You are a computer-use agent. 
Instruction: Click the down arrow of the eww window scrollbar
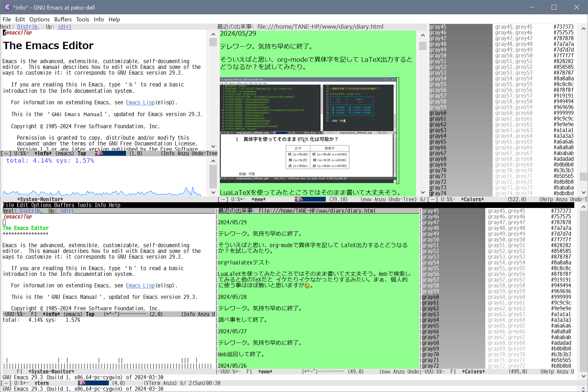point(423,192)
